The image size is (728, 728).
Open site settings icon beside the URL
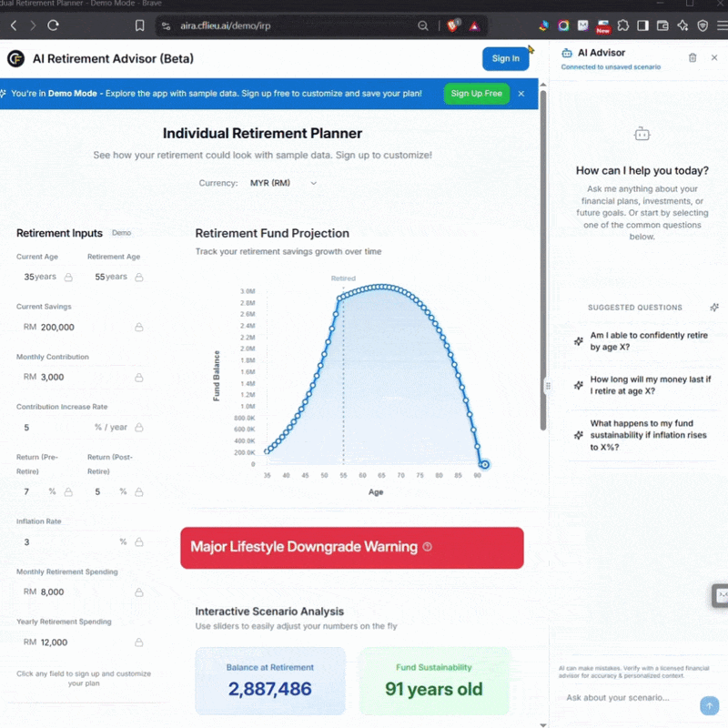[x=166, y=26]
